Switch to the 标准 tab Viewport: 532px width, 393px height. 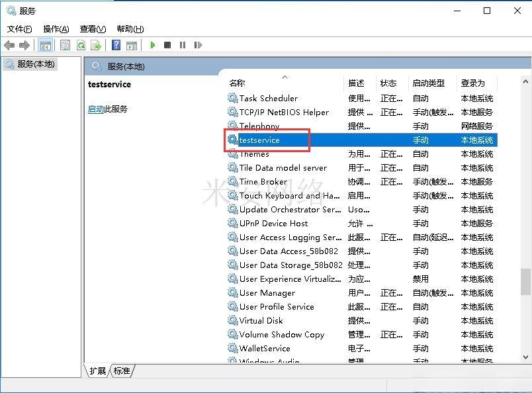122,371
